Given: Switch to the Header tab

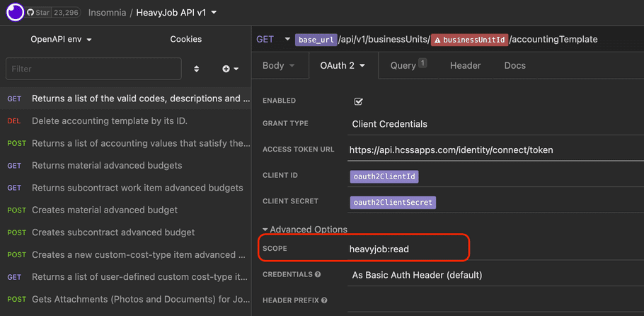Looking at the screenshot, I should 466,65.
